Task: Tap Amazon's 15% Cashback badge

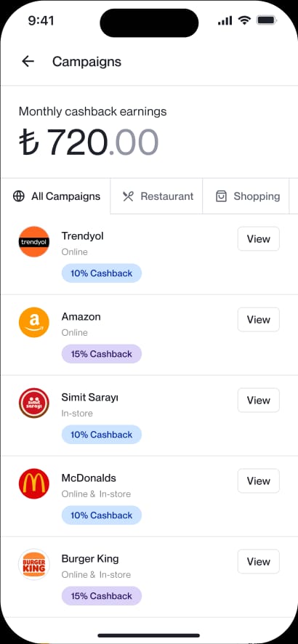Action: [x=101, y=354]
